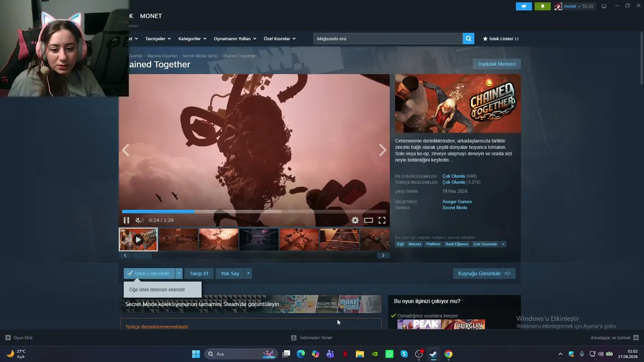Select the Basit Eğlence tag
Image resolution: width=644 pixels, height=362 pixels.
pos(457,244)
